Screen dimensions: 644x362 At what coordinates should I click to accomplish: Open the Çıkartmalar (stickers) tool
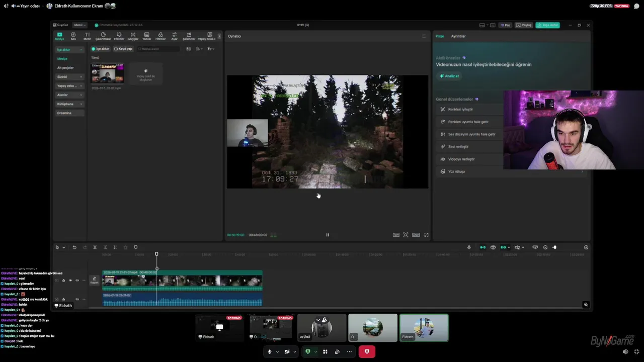pyautogui.click(x=103, y=36)
